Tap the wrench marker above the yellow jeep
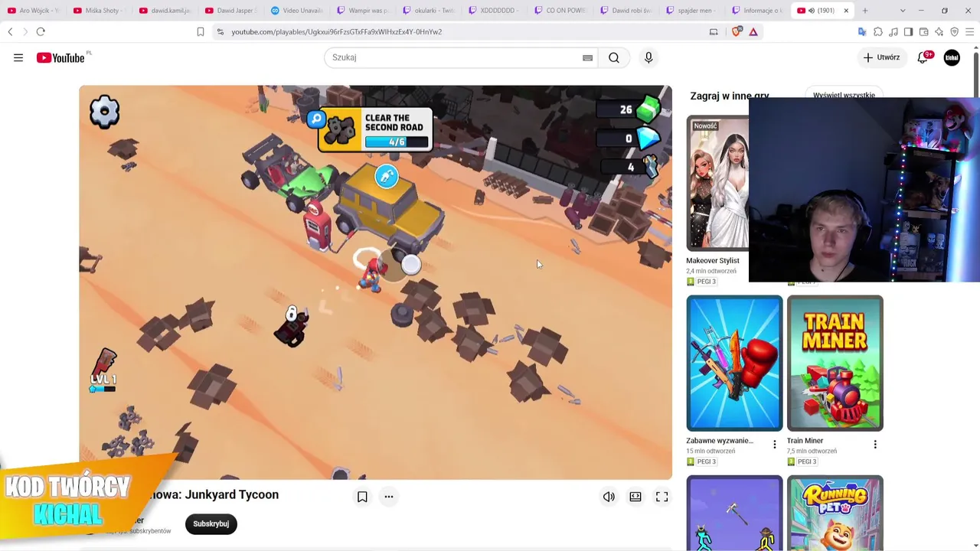The width and height of the screenshot is (980, 551). pyautogui.click(x=387, y=177)
